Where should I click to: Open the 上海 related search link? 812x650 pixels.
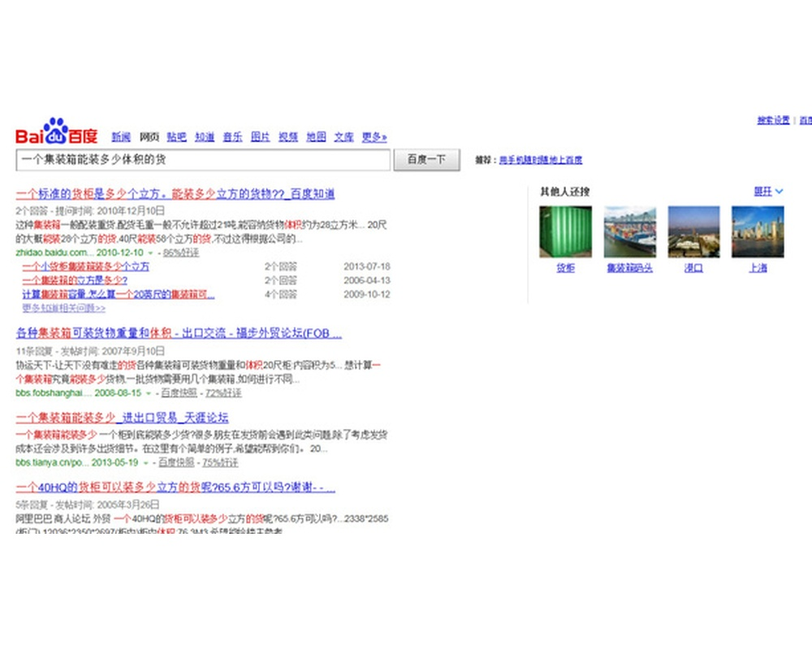tap(758, 268)
